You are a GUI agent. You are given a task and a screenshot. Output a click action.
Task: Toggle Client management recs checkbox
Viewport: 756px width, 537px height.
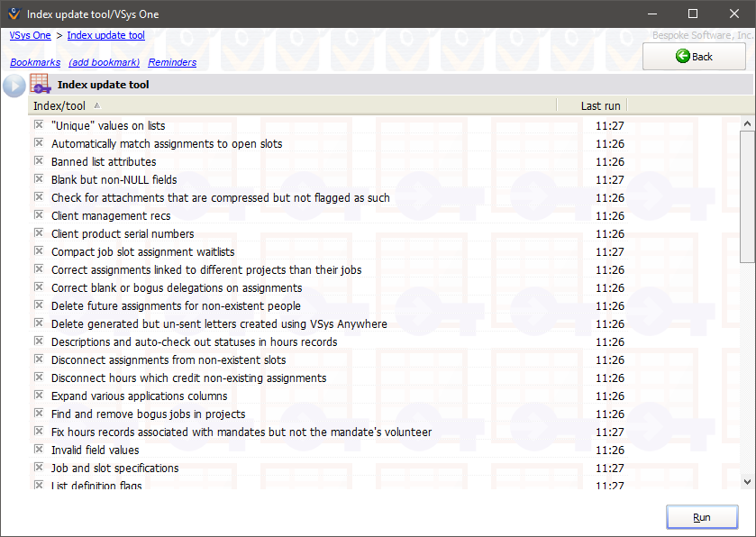39,215
